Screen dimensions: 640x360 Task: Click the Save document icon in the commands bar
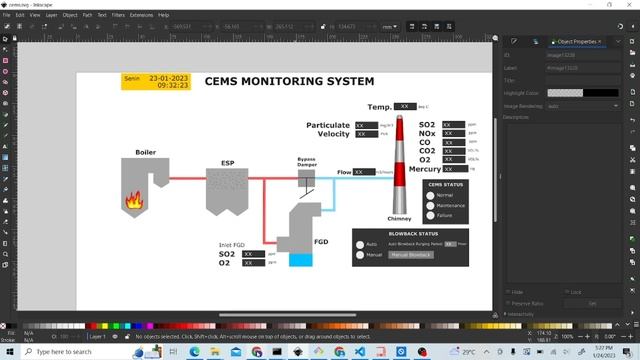coord(632,64)
